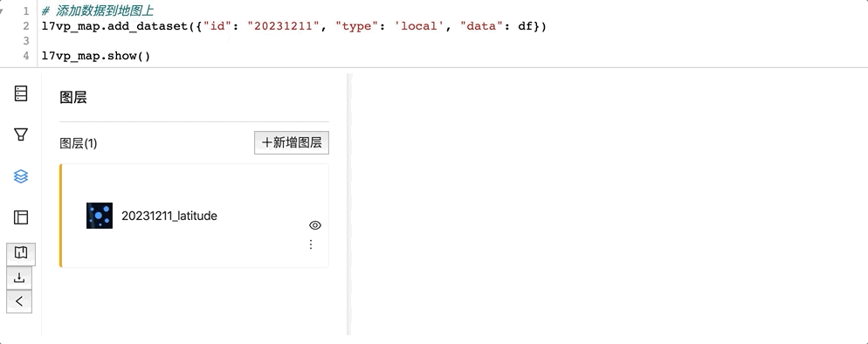Image resolution: width=868 pixels, height=344 pixels.
Task: Click the yellow color bar on layer card
Action: [60, 216]
